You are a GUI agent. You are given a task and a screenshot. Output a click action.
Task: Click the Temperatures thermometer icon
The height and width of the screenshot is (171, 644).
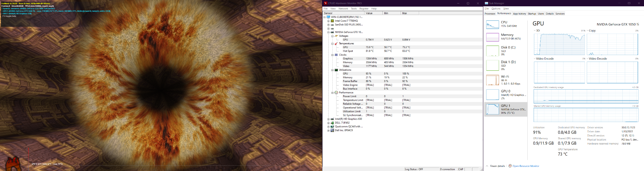pos(336,43)
